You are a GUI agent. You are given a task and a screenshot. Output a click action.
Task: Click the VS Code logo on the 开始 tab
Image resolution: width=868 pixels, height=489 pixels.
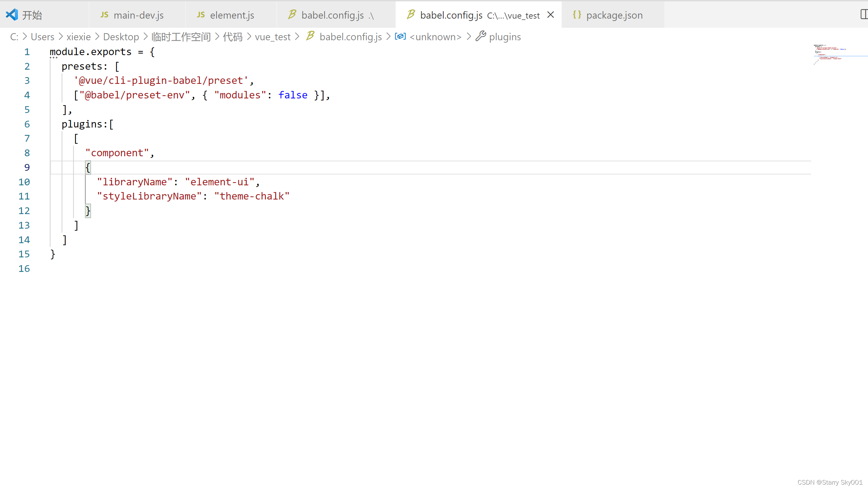pyautogui.click(x=12, y=15)
